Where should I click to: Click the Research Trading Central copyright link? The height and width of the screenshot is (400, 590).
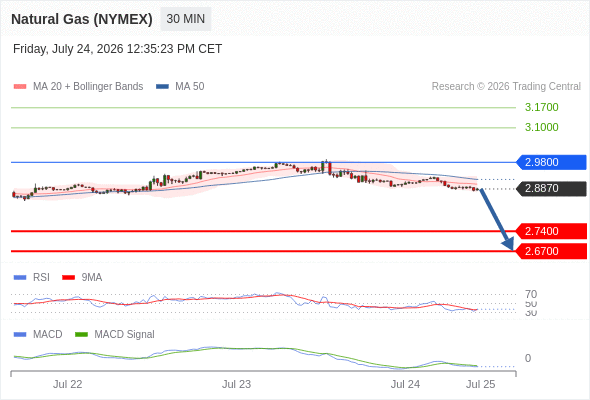pos(506,87)
